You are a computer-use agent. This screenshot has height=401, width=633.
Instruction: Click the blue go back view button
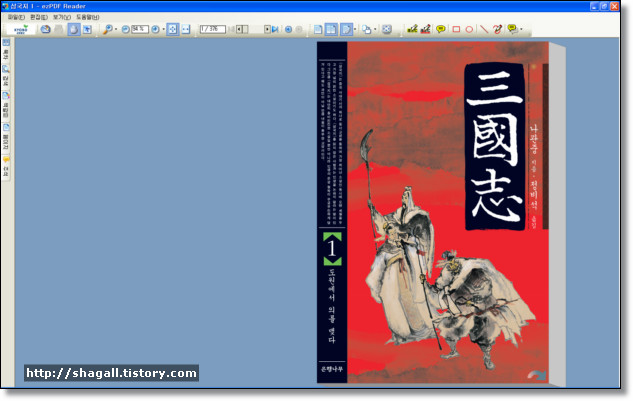point(288,29)
